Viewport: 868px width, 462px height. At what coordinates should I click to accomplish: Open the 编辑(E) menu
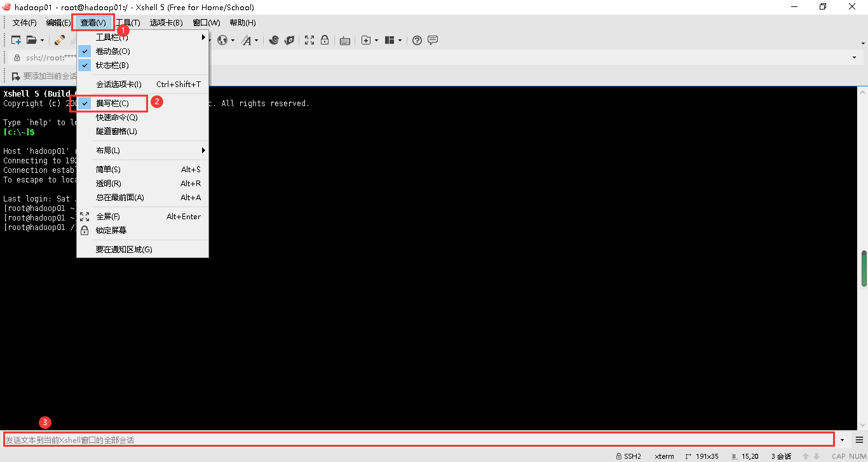58,23
